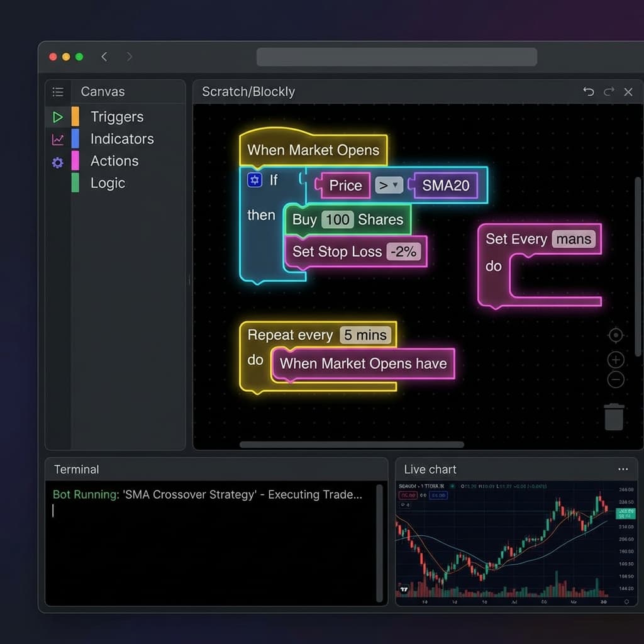
Task: Switch to the Scratch/Blockly tab
Action: (248, 92)
